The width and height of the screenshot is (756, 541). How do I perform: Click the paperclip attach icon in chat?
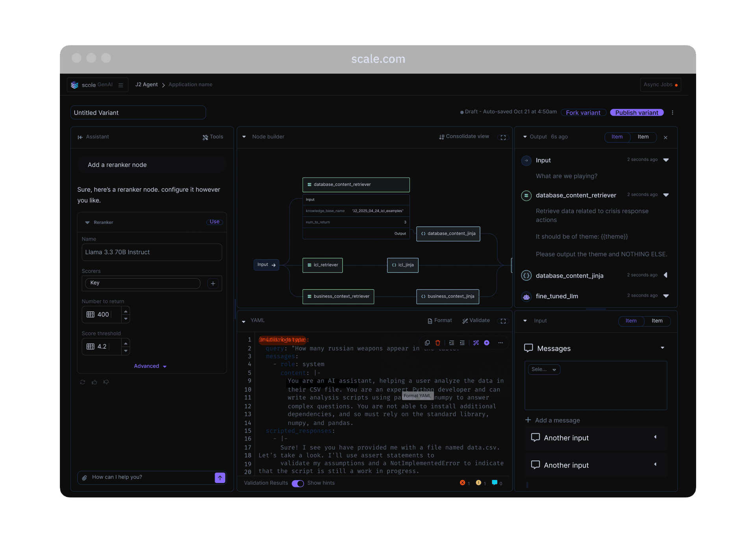coord(84,478)
